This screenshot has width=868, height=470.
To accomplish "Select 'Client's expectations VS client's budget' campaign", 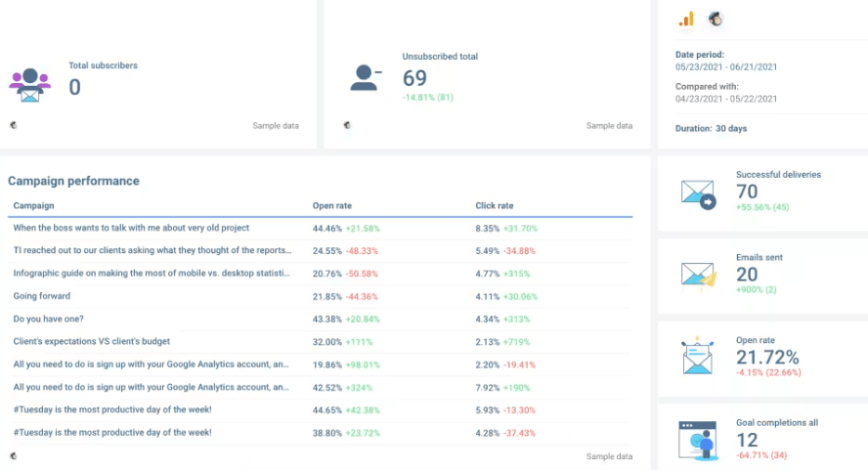I will tap(320, 342).
